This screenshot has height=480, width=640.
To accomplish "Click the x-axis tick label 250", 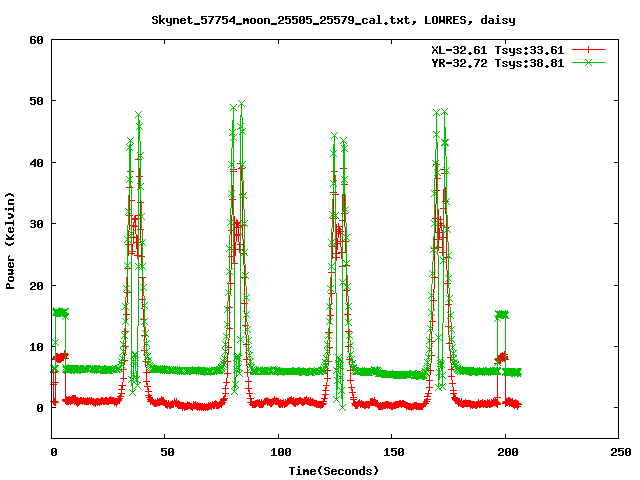I will point(621,452).
